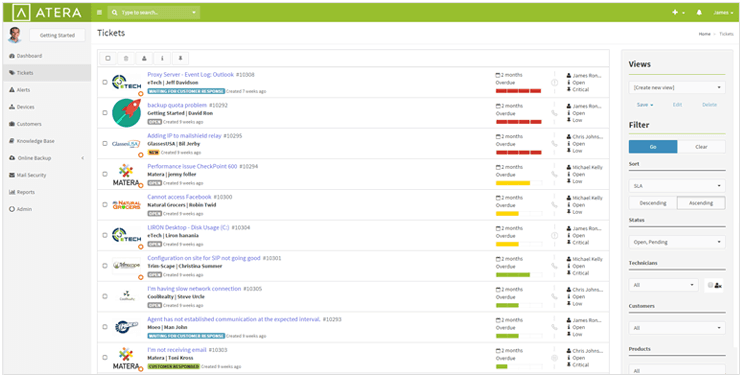Click phone icon on ticket #10300
742x377 pixels.
click(x=554, y=205)
